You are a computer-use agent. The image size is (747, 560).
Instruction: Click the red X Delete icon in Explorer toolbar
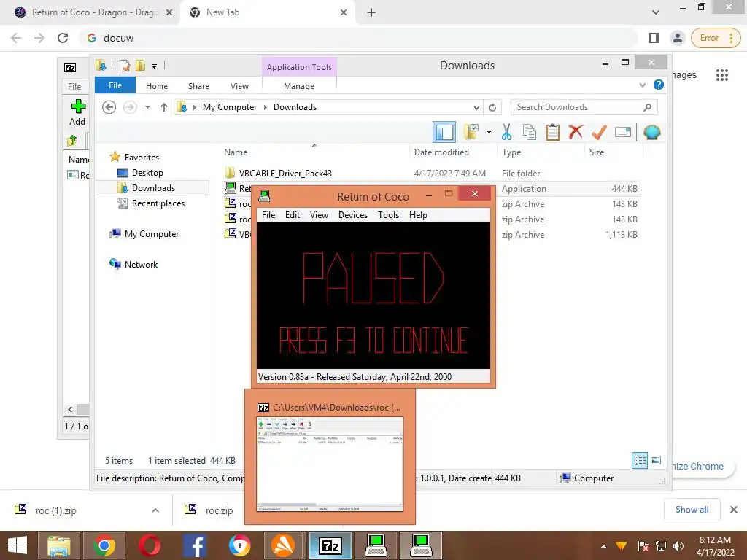(576, 131)
